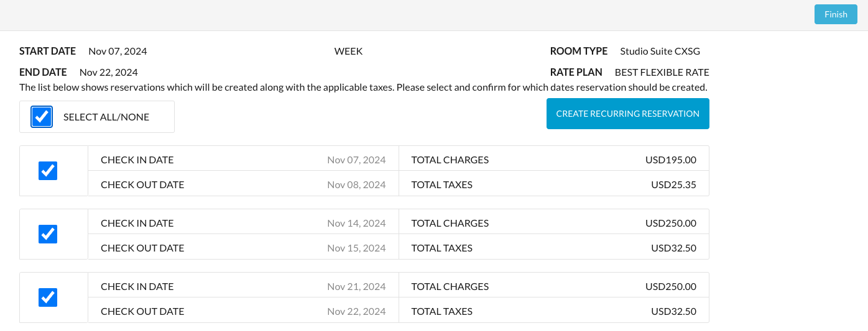This screenshot has width=868, height=331.
Task: Click the USD25.35 total taxes amount
Action: click(673, 184)
